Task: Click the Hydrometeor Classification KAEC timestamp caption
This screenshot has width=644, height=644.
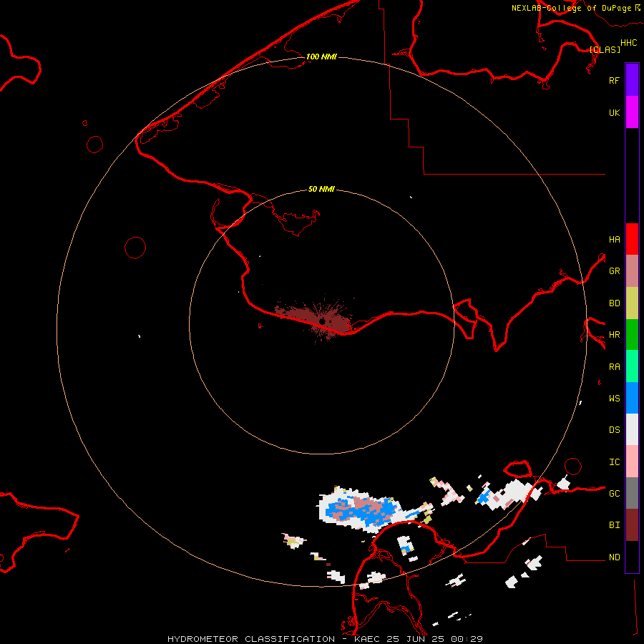Action: point(325,639)
